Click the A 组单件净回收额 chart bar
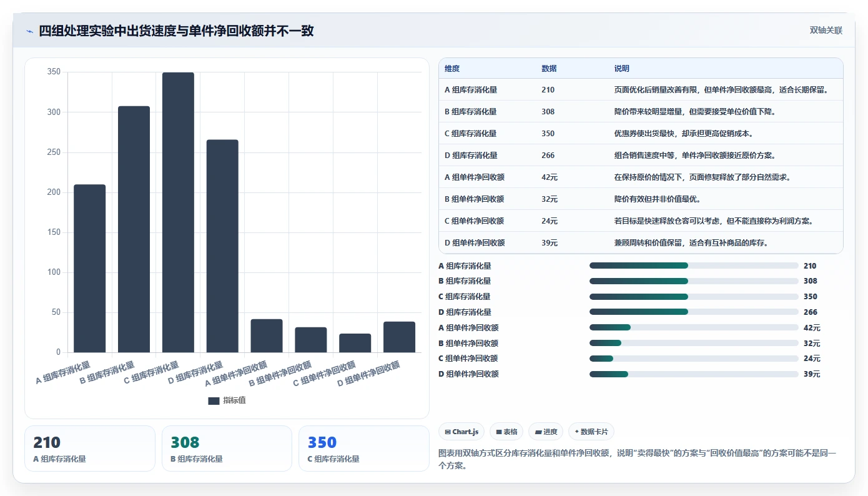Screen dimensions: 868x496 [x=267, y=336]
